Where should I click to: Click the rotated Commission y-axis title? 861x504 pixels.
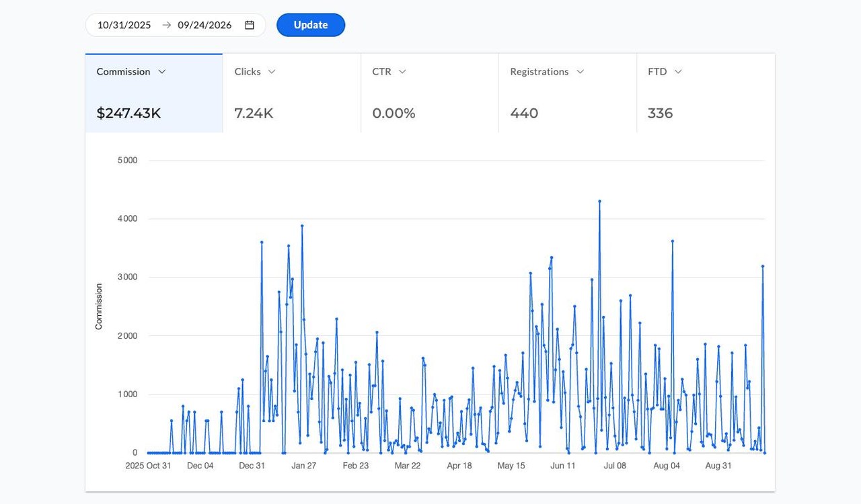[99, 306]
